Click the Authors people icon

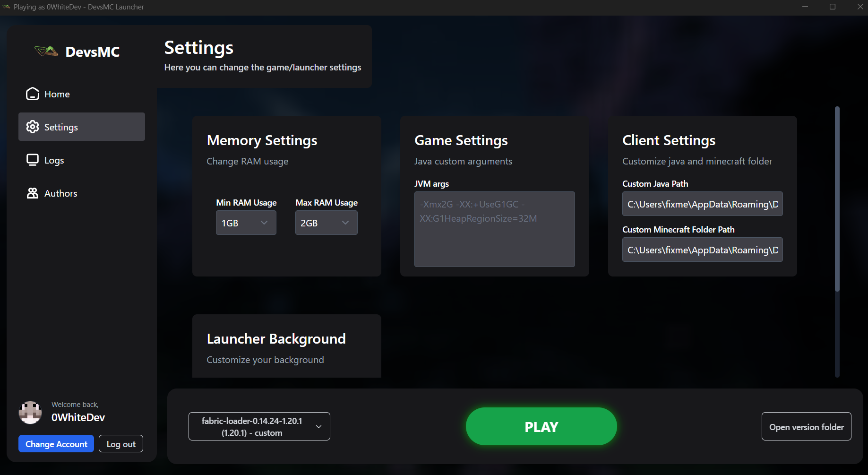tap(33, 193)
